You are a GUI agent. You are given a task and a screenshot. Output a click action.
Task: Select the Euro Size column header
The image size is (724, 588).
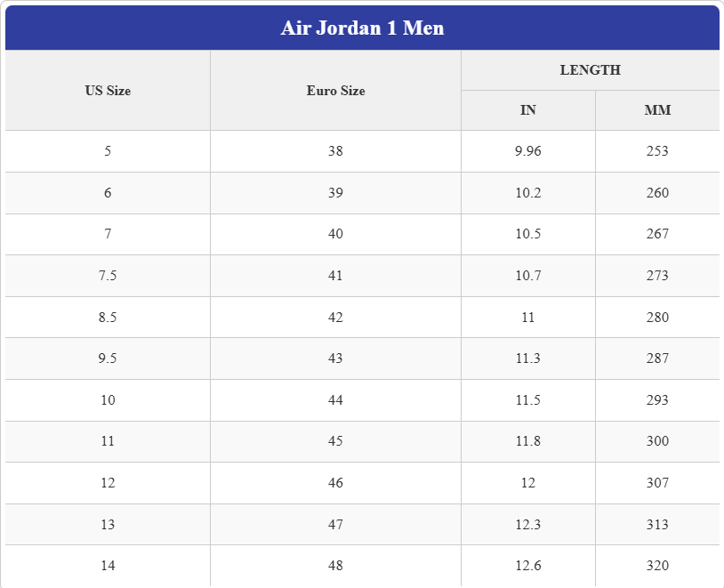tap(335, 91)
